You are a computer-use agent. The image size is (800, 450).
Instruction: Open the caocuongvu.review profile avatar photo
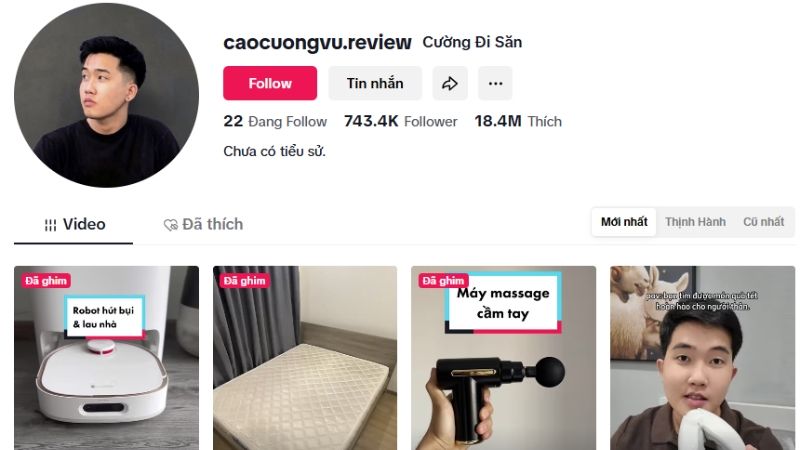[106, 95]
